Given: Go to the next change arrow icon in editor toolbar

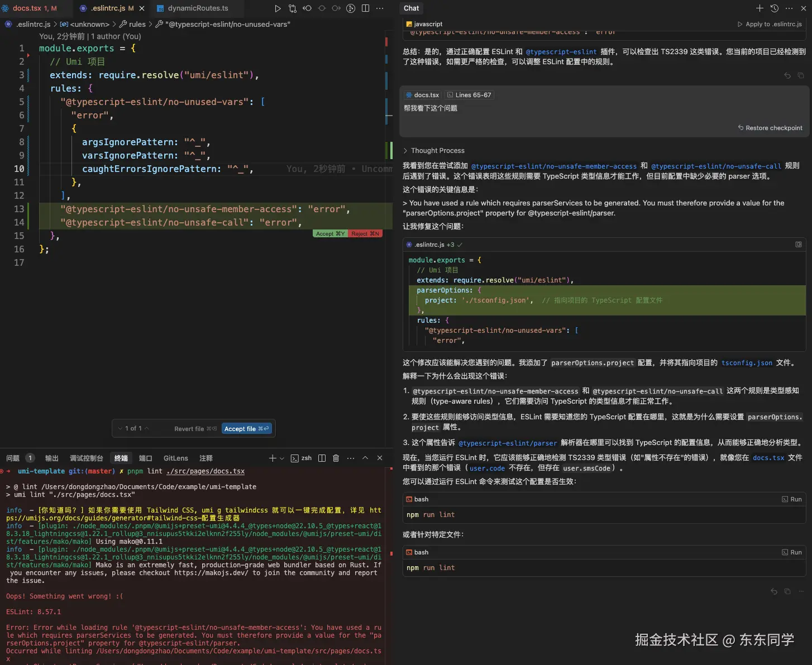Looking at the screenshot, I should point(336,8).
